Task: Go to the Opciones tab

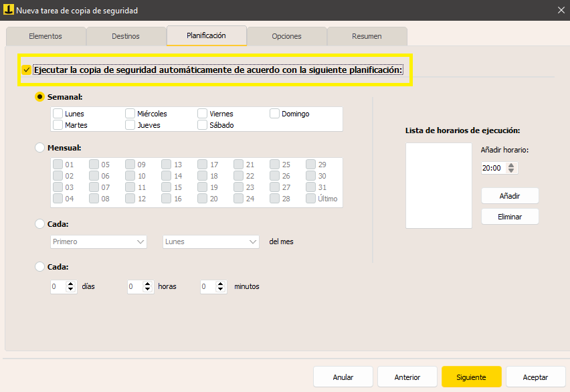Action: [x=286, y=36]
